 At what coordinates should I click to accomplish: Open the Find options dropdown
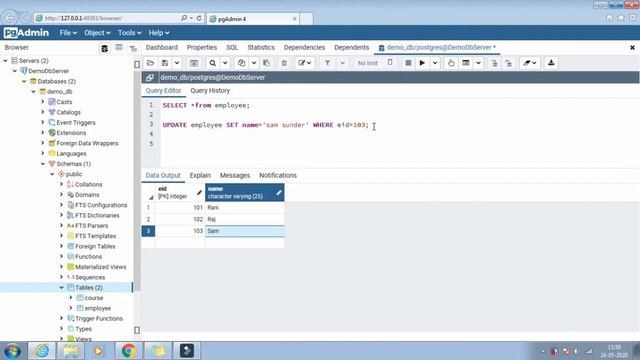pos(225,63)
